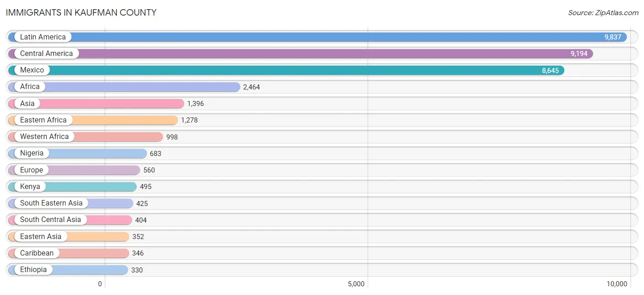Image resolution: width=644 pixels, height=295 pixels.
Task: Click the South Eastern Asia label
Action: (x=51, y=203)
